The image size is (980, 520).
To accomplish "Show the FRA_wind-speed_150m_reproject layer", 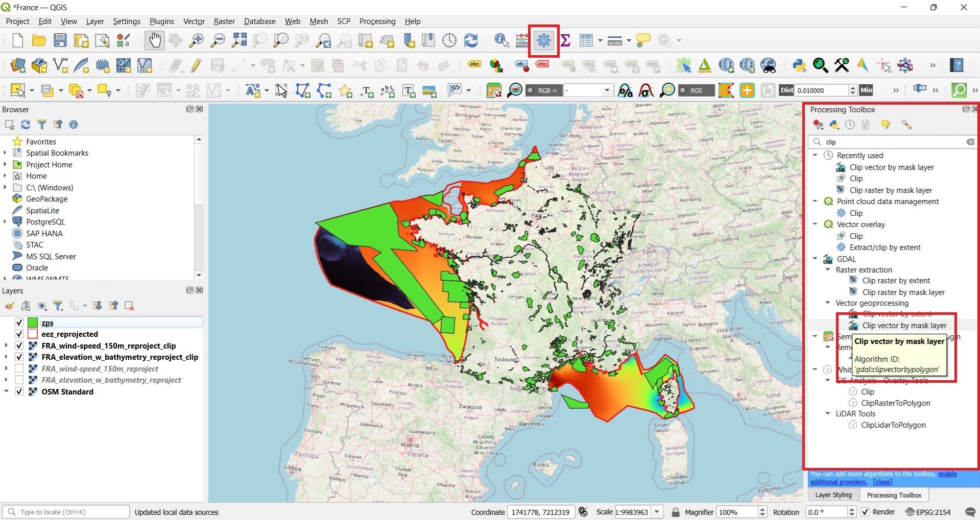I will pos(19,368).
